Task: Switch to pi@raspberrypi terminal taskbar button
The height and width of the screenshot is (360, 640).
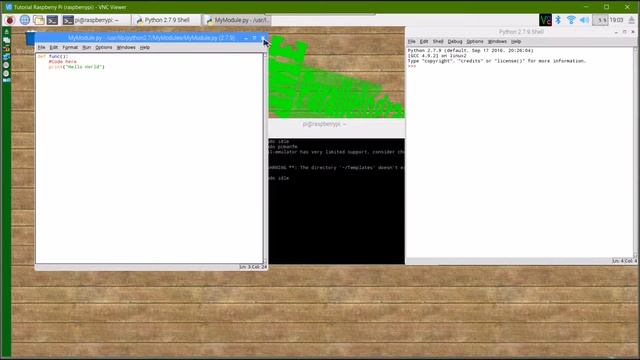Action: point(96,20)
